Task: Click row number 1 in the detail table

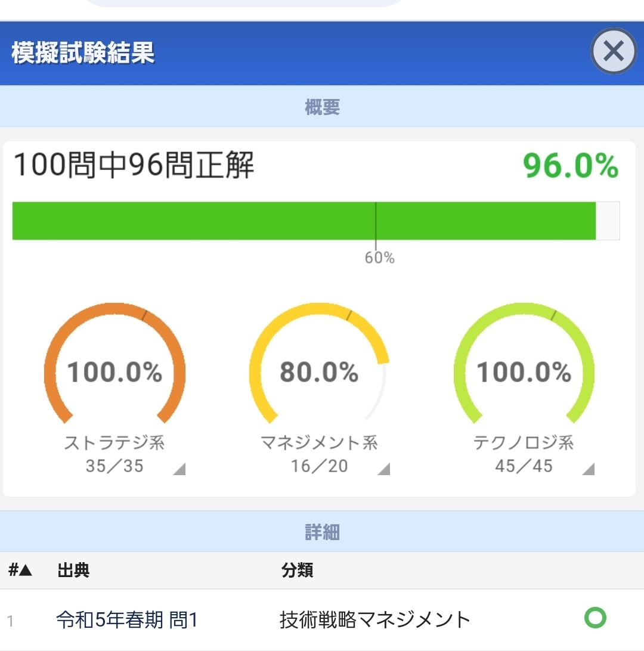Action: (x=10, y=621)
